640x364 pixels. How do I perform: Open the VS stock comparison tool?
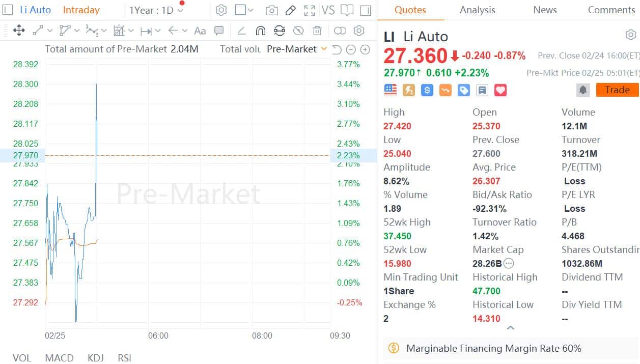[328, 10]
